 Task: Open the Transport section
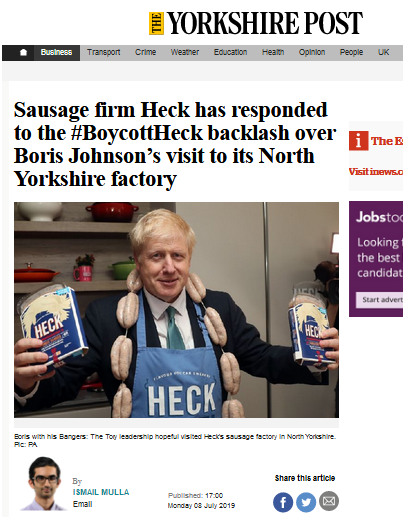(x=103, y=52)
